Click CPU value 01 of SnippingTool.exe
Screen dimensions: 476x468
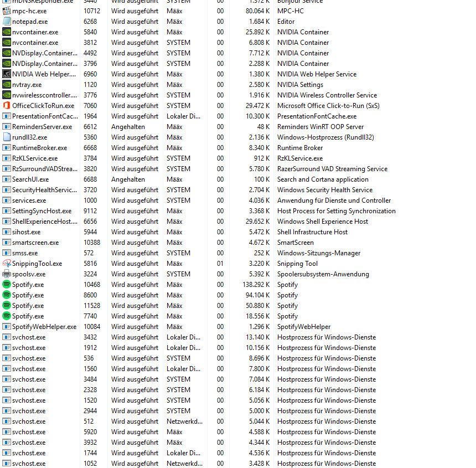coord(220,264)
